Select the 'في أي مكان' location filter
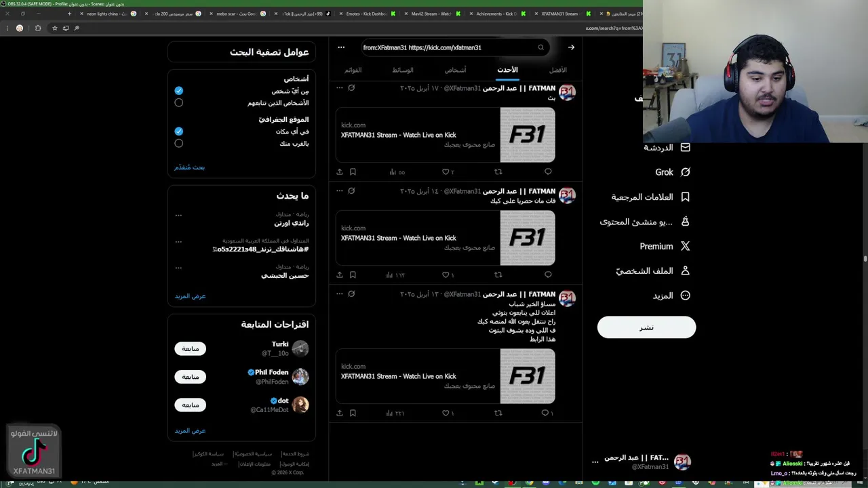The image size is (868, 488). coord(179,131)
